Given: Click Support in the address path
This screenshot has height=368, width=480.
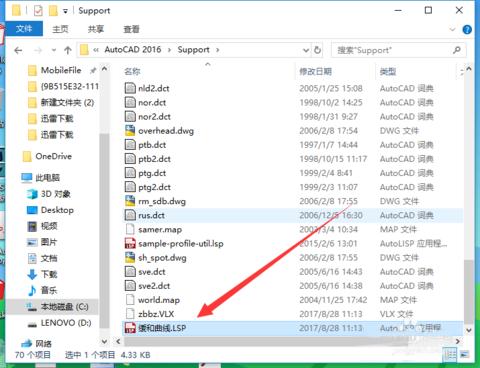Looking at the screenshot, I should (x=193, y=50).
